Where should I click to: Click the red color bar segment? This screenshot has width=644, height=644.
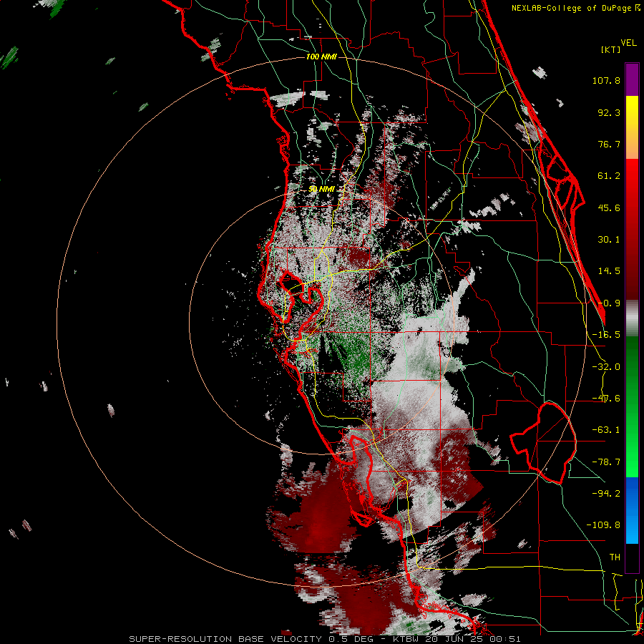pyautogui.click(x=632, y=229)
